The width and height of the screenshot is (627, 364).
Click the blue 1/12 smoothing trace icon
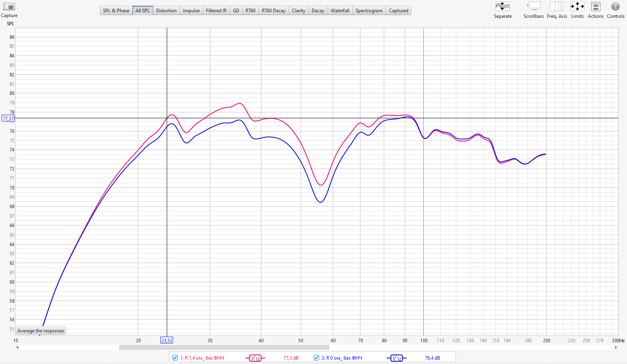(x=396, y=358)
